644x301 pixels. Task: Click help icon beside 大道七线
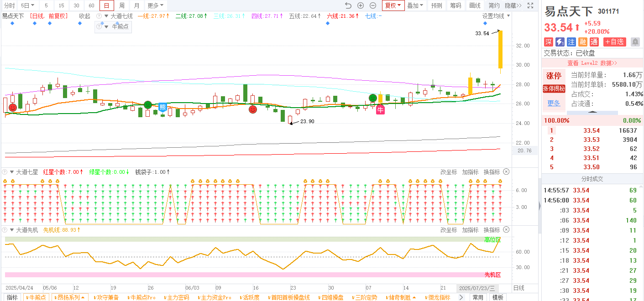[x=99, y=16]
